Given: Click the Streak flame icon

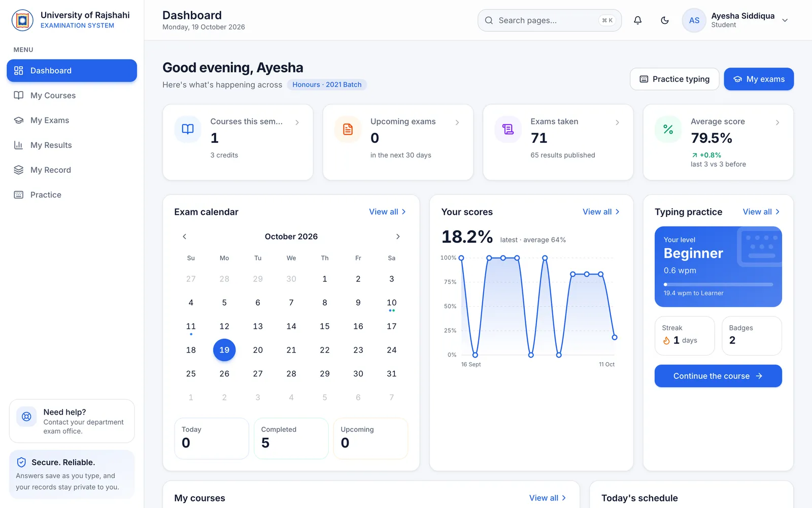Looking at the screenshot, I should (666, 340).
